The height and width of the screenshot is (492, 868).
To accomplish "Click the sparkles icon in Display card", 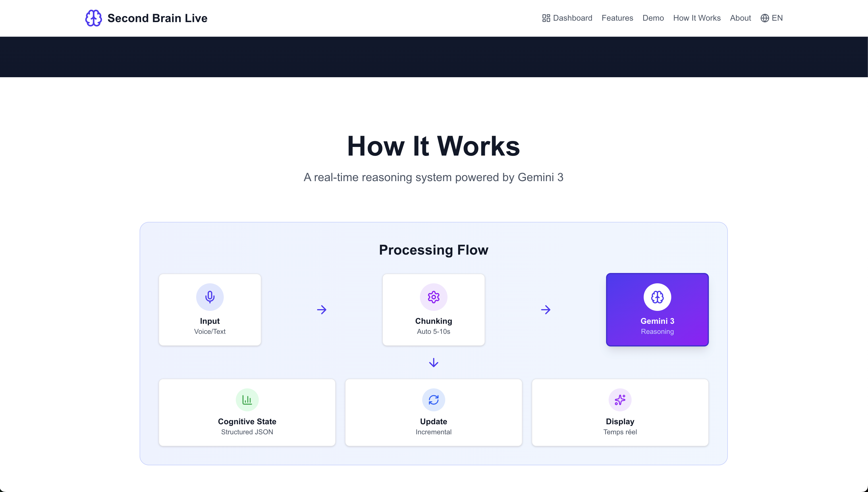I will pyautogui.click(x=620, y=400).
